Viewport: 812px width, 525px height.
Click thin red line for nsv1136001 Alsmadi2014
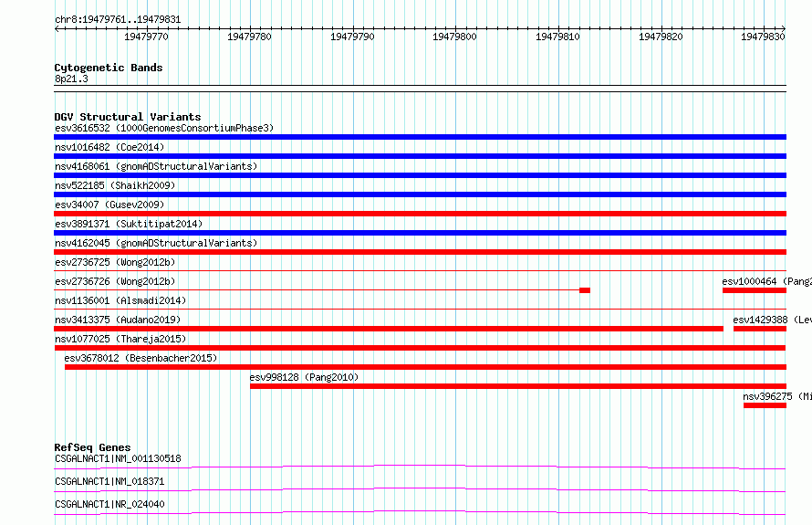[420, 309]
